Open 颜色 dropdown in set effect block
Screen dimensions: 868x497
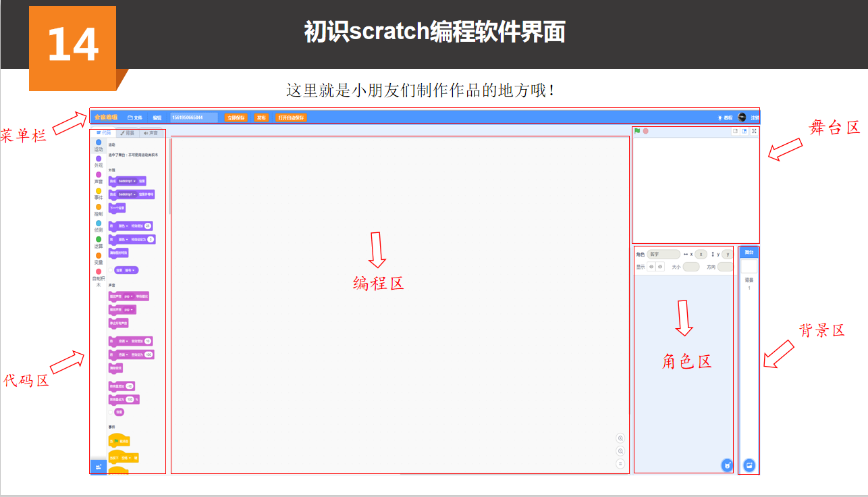pyautogui.click(x=123, y=239)
